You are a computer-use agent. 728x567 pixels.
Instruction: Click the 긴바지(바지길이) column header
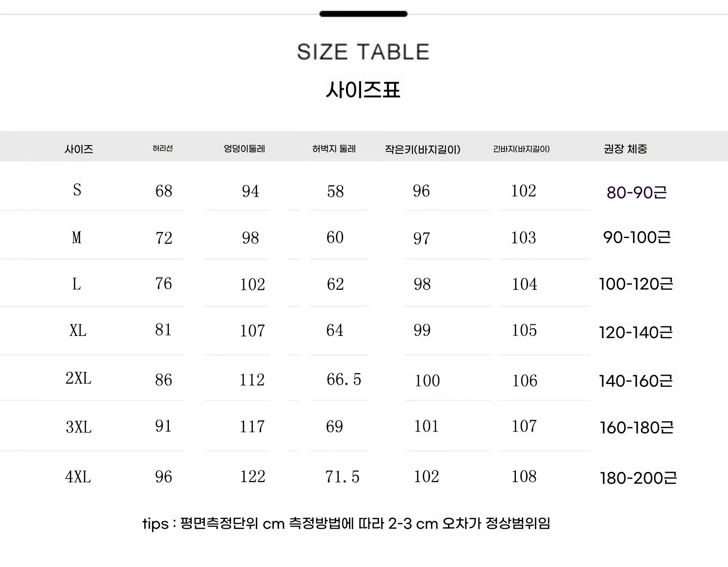(521, 149)
